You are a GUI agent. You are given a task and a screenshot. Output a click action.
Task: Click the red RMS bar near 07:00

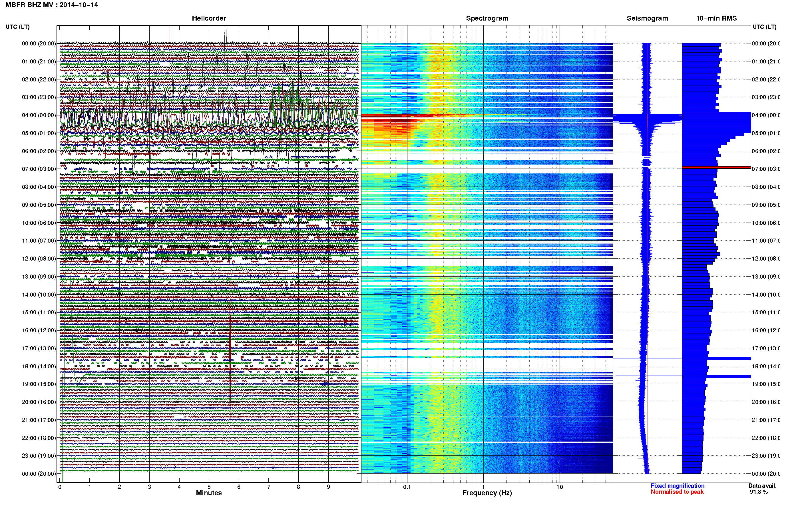coord(716,167)
